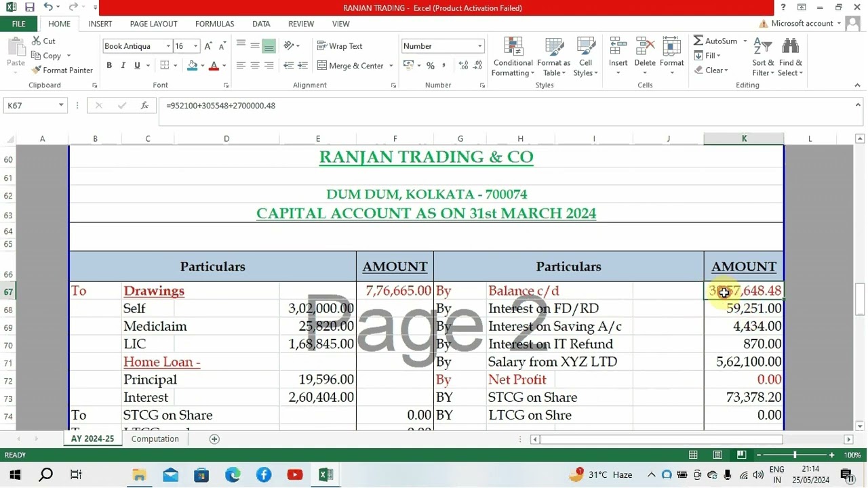The height and width of the screenshot is (488, 868).
Task: Open the FILE tab
Action: [19, 24]
